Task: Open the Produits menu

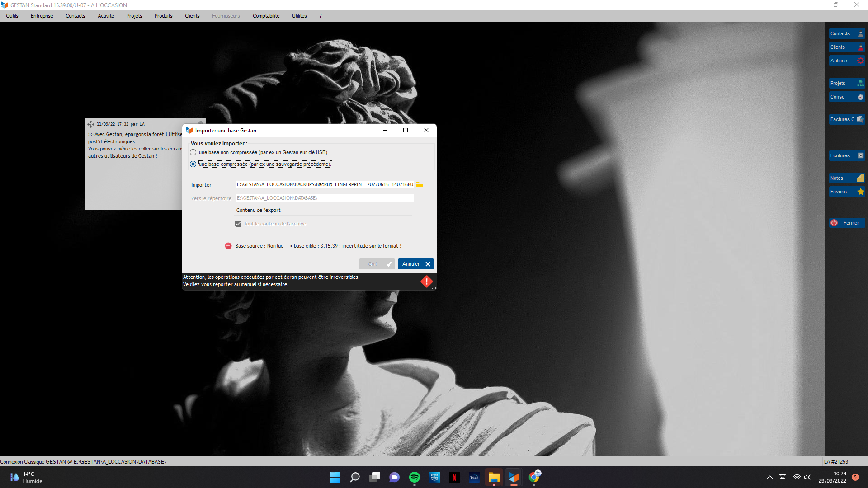Action: 163,16
